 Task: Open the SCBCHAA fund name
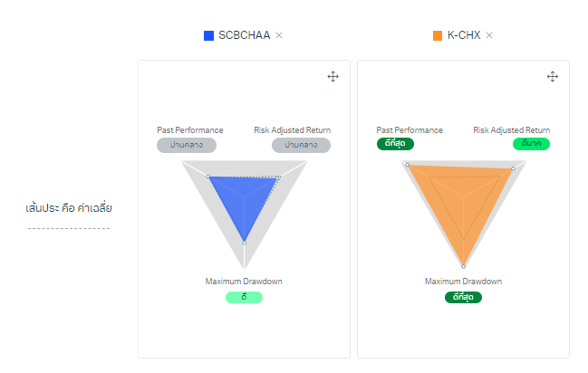tap(244, 35)
